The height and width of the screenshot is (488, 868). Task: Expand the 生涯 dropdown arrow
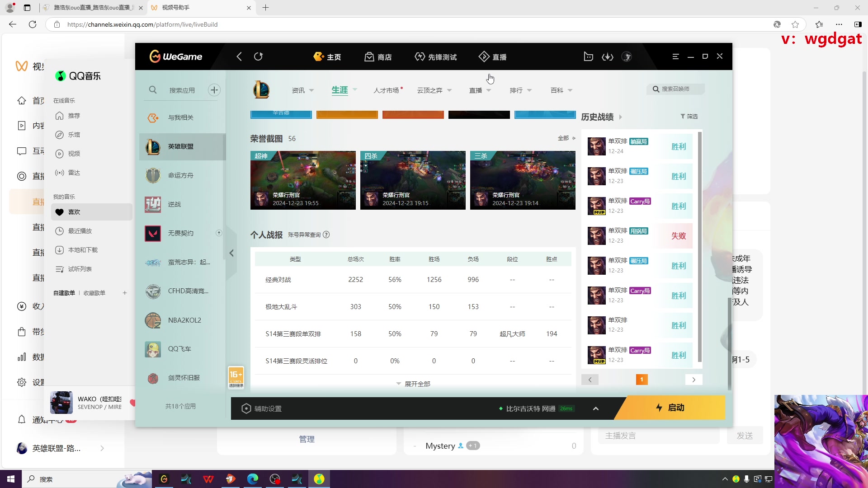click(x=355, y=90)
